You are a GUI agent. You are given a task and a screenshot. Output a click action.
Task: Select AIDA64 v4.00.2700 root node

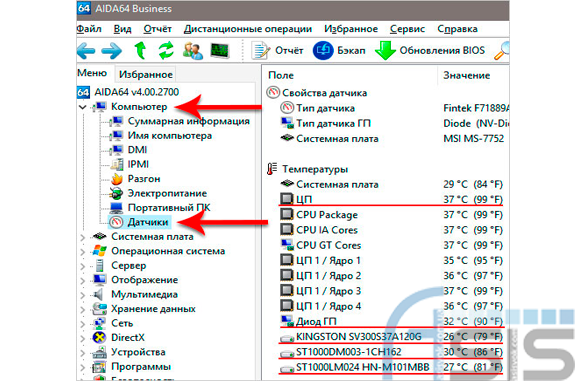(x=128, y=92)
